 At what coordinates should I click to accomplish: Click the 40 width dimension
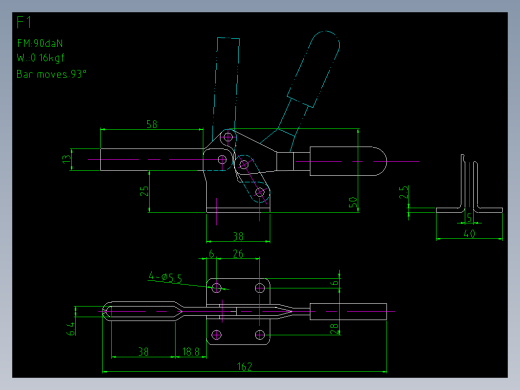point(469,234)
